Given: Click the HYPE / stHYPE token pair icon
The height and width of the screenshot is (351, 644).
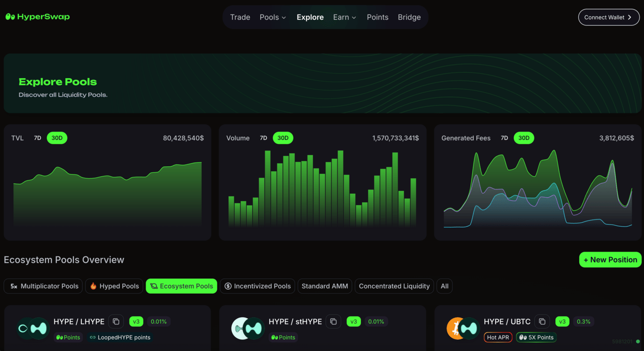Looking at the screenshot, I should coord(248,329).
